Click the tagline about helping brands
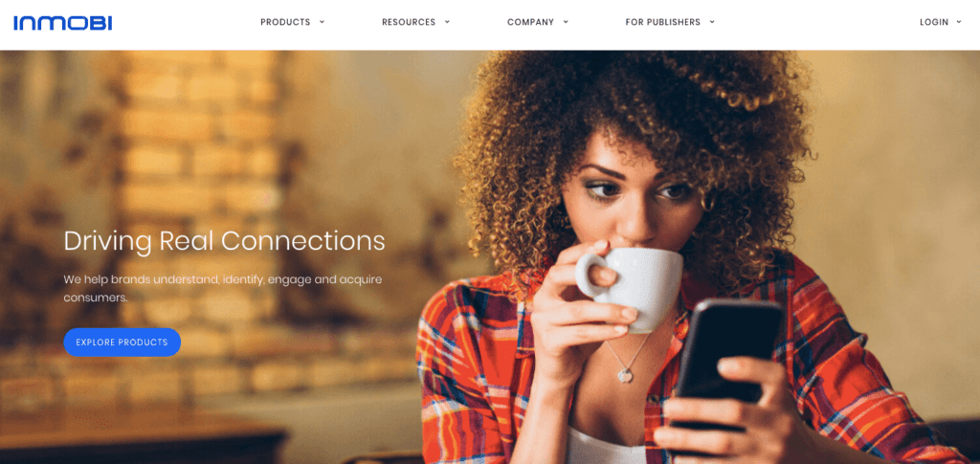Image resolution: width=980 pixels, height=464 pixels. pos(222,288)
